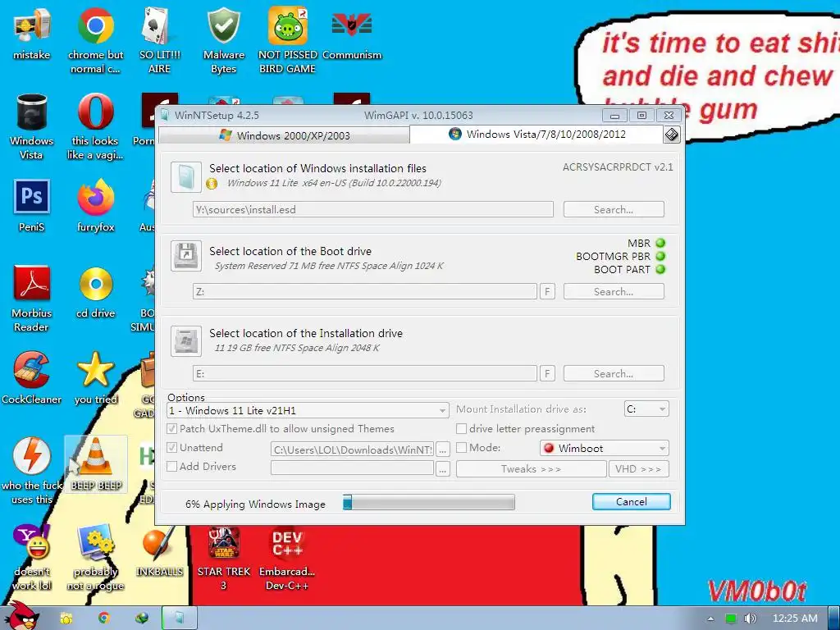Viewport: 840px width, 630px height.
Task: Click the volume speaker tray icon
Action: [750, 619]
